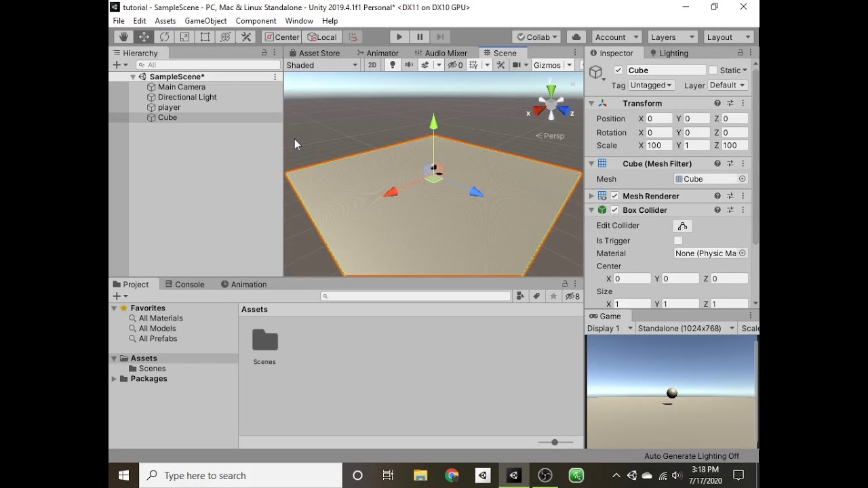Viewport: 868px width, 488px height.
Task: Click the grid snapping icon in toolbar
Action: [353, 37]
